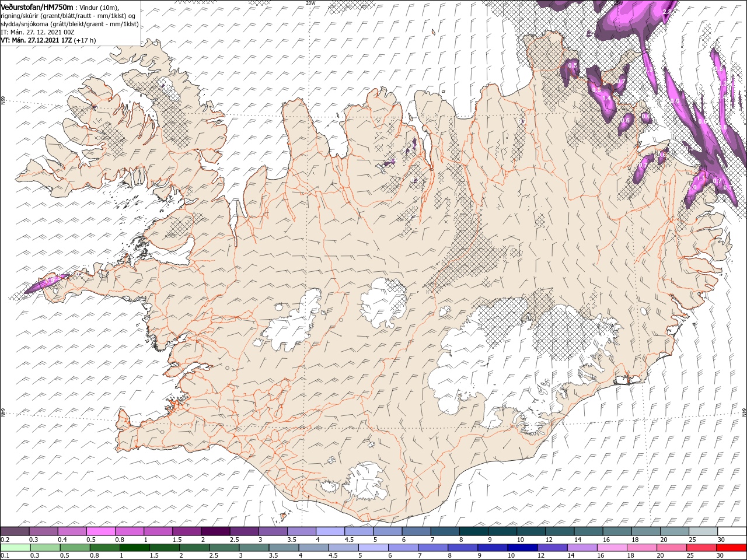
Task: Click the 'IT: Mán. 27. 12. 2021 00Z' line
Action: pos(37,32)
